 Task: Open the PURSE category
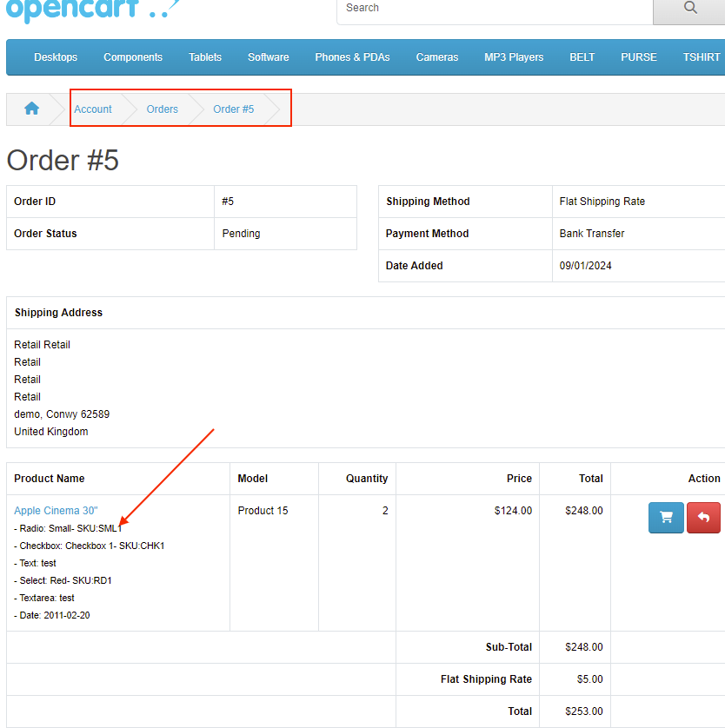639,57
